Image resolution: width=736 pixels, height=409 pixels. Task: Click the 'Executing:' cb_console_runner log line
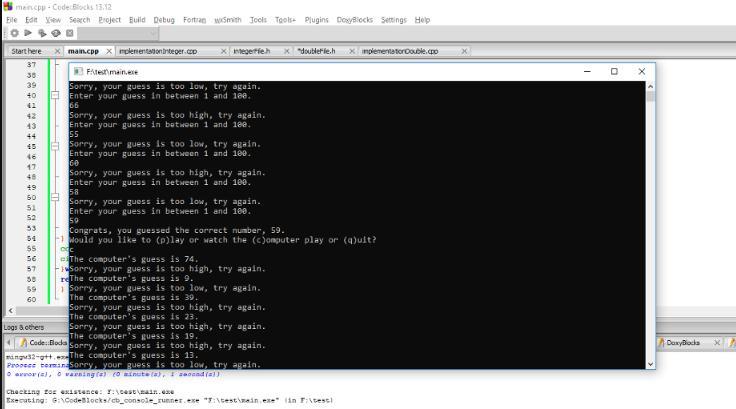click(169, 401)
